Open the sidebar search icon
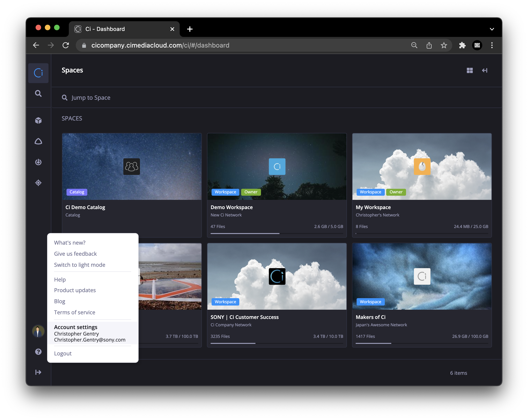The width and height of the screenshot is (528, 420). click(x=38, y=93)
